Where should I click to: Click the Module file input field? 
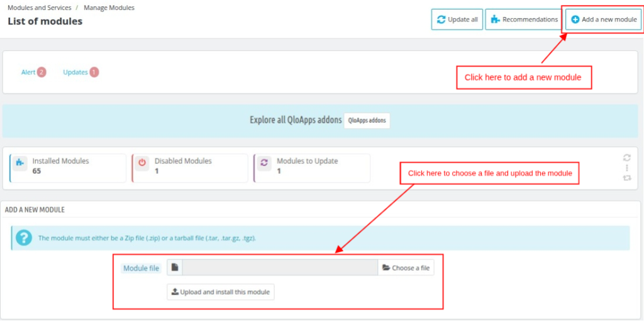[280, 267]
